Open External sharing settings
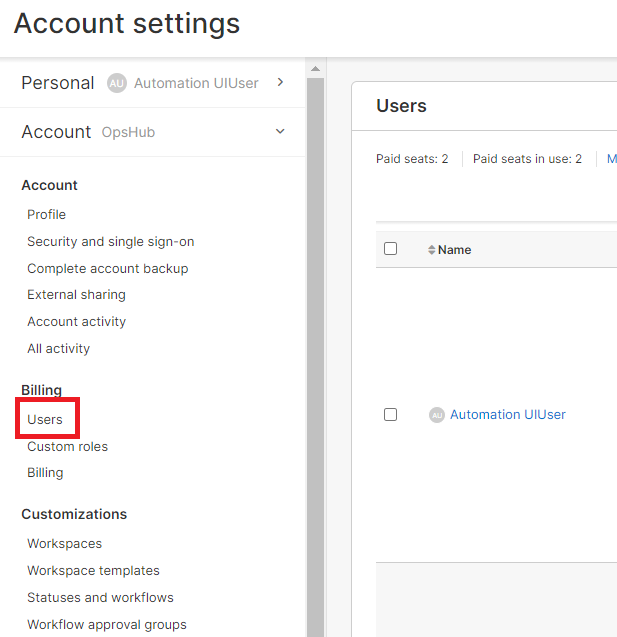617x637 pixels. (76, 295)
